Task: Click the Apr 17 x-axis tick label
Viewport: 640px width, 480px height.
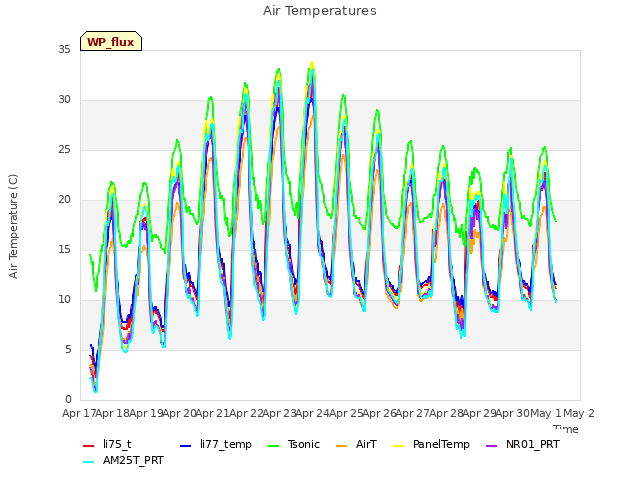Action: (x=79, y=413)
